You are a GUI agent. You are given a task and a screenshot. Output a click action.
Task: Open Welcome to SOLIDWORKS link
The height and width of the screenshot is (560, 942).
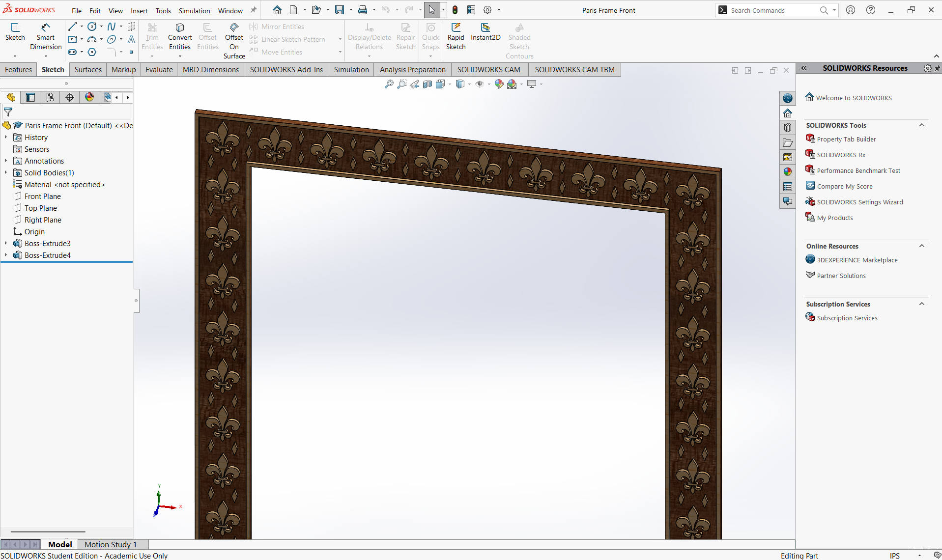click(x=854, y=98)
